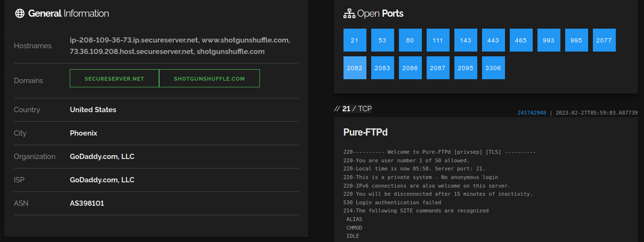
Task: Click the network icon beside Open Ports
Action: [x=349, y=13]
